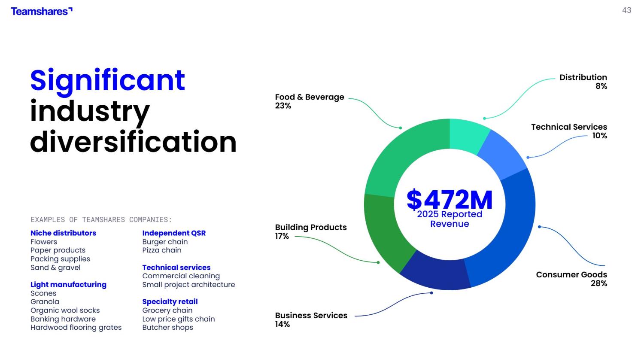Select the Specialty retail heading
Image resolution: width=644 pixels, height=362 pixels.
170,302
